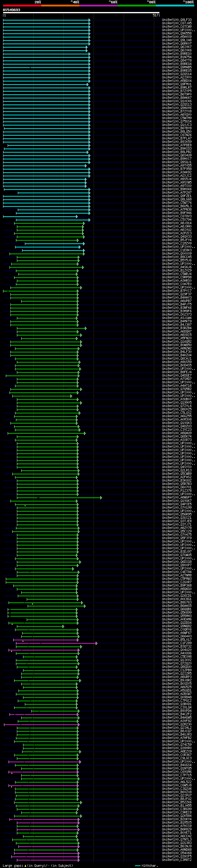This screenshot has height=868, width=197.
Task: Select label UniRef100_O66443
Action: 177,636
